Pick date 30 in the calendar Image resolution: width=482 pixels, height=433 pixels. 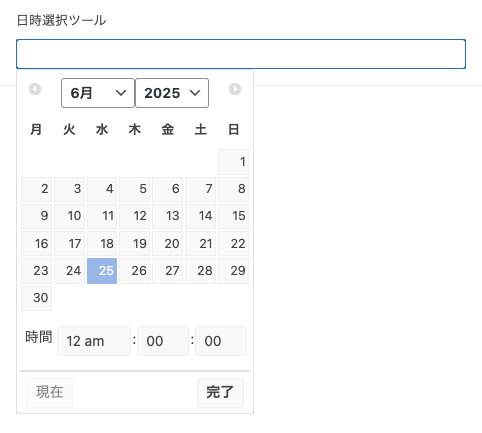[37, 298]
